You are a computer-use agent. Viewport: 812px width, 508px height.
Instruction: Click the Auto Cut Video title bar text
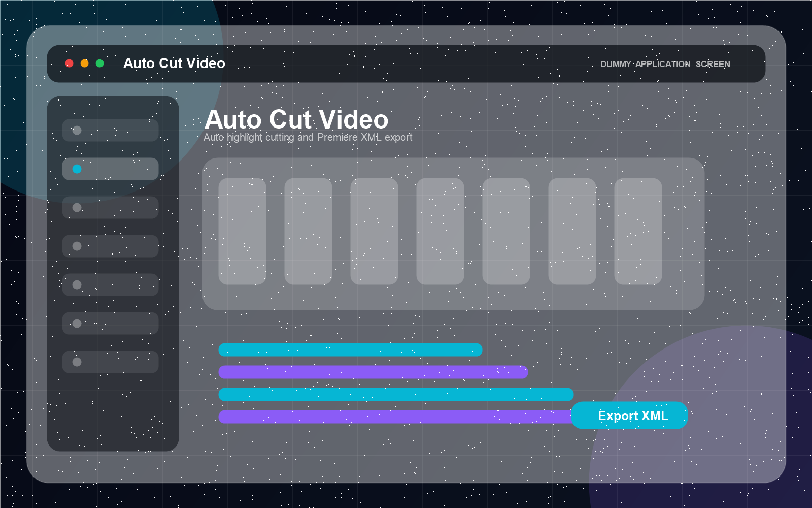174,63
